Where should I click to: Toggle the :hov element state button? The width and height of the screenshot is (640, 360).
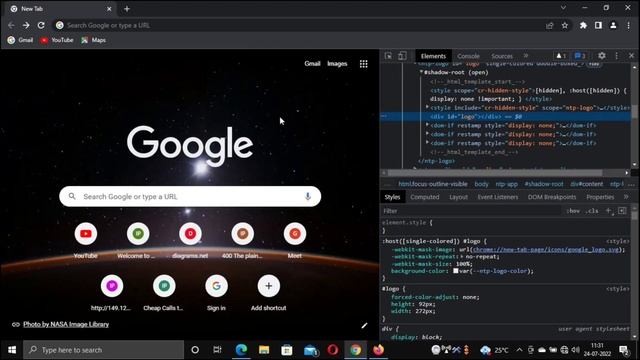click(573, 211)
